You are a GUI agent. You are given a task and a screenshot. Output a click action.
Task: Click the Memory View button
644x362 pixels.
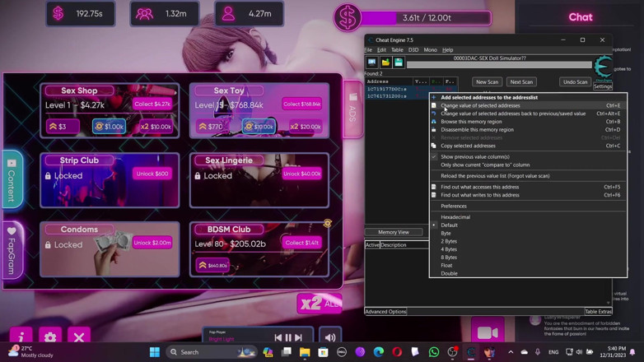click(394, 232)
